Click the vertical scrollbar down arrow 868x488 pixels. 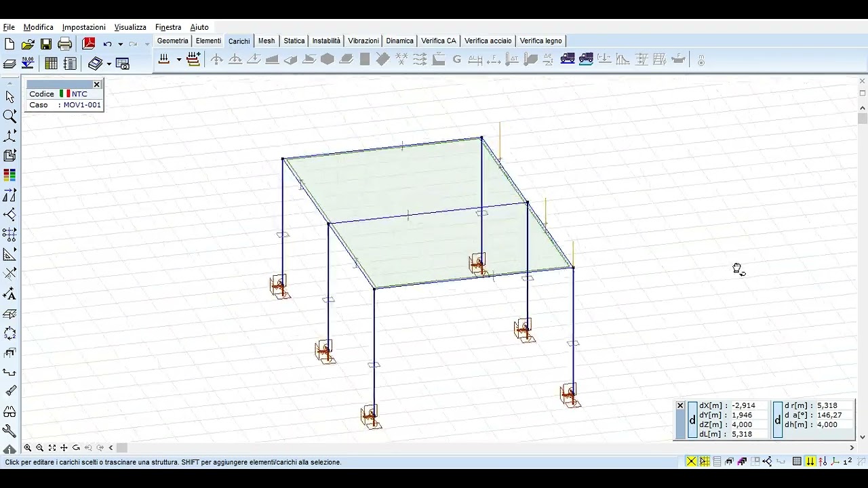(863, 437)
